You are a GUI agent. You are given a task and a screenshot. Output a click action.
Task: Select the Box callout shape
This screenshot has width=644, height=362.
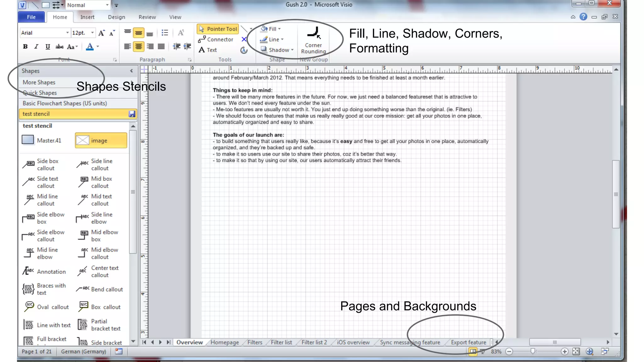tap(99, 307)
